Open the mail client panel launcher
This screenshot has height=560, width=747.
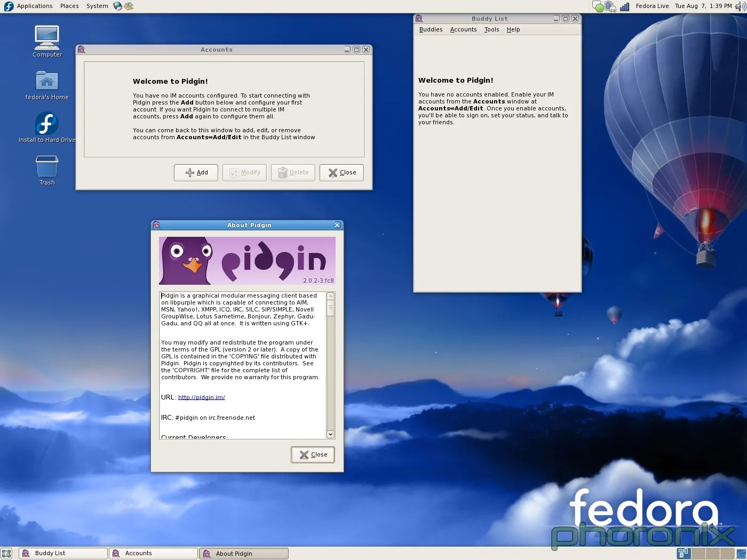point(129,6)
